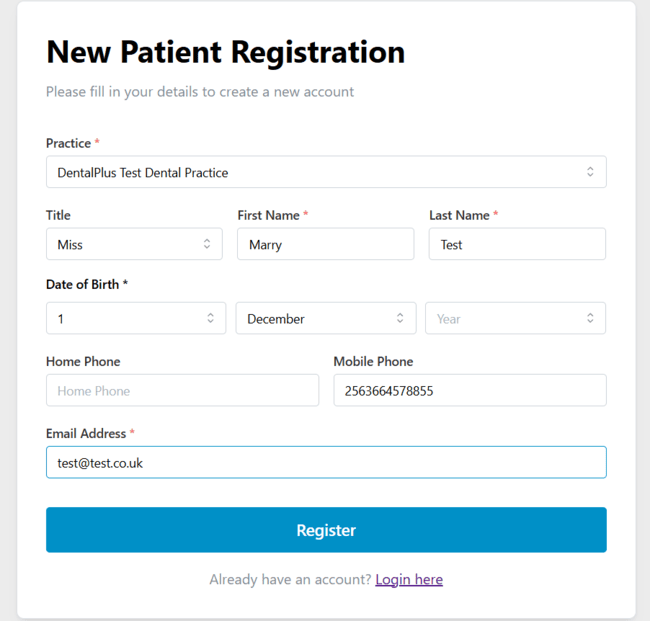This screenshot has width=650, height=621.
Task: Click the Mobile Phone label text
Action: point(373,361)
